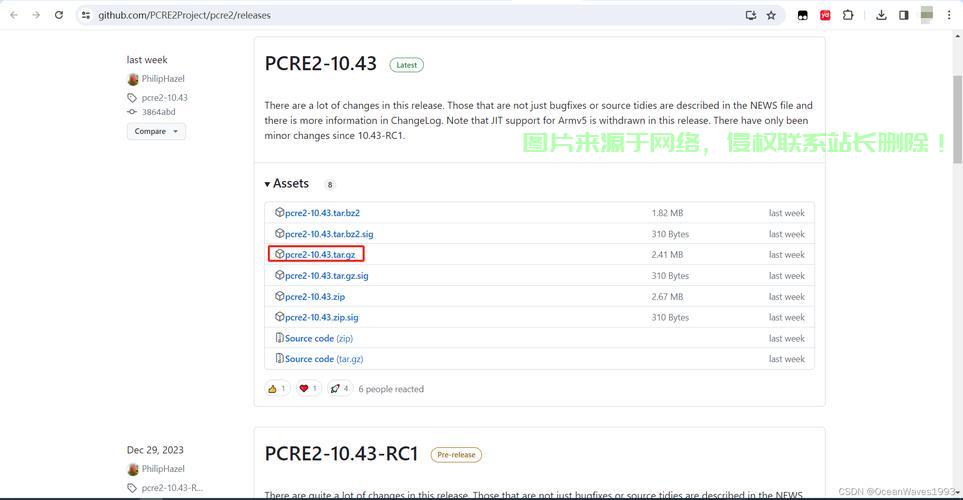Click the browser forward arrow
The image size is (963, 500).
tap(36, 15)
